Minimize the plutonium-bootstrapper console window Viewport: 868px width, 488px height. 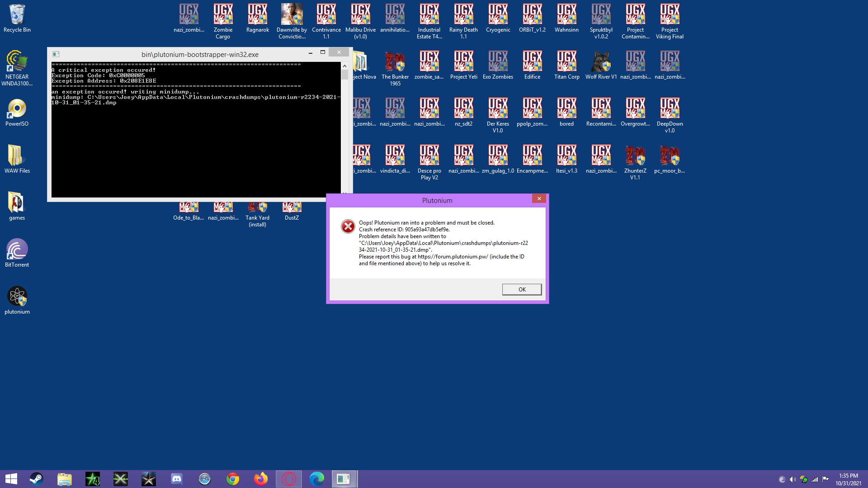click(311, 53)
